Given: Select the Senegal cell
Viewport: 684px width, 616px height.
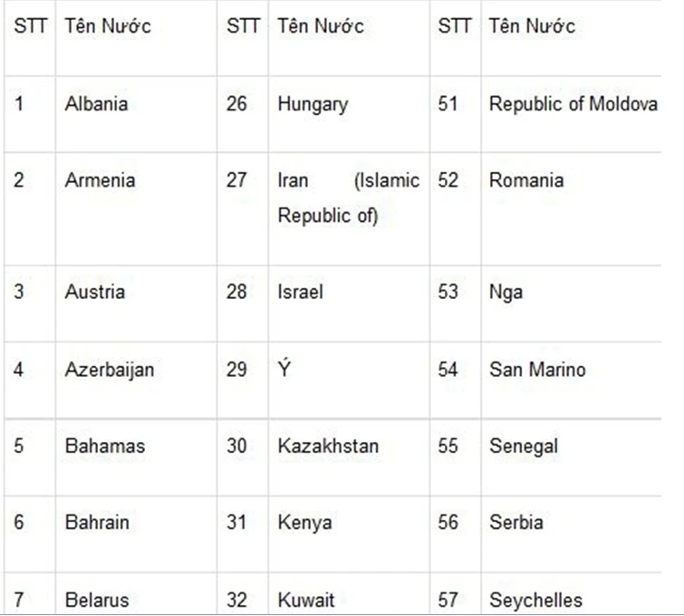Looking at the screenshot, I should point(524,446).
